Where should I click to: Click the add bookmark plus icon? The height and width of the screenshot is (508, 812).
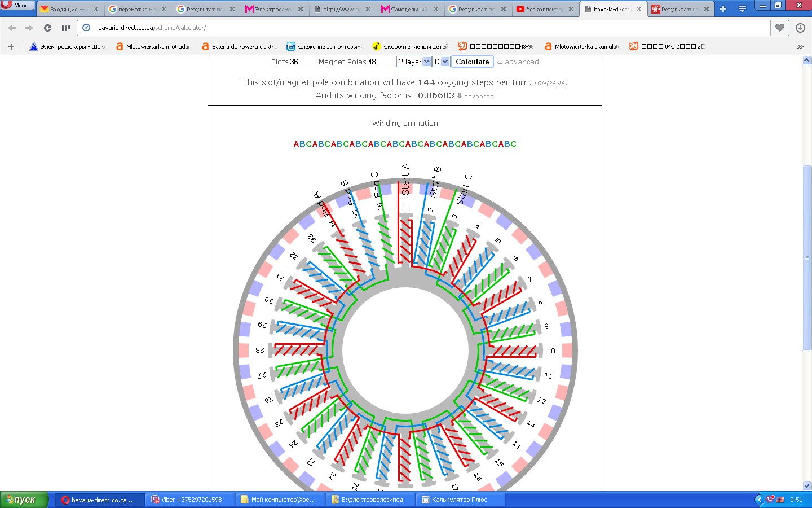pos(11,47)
